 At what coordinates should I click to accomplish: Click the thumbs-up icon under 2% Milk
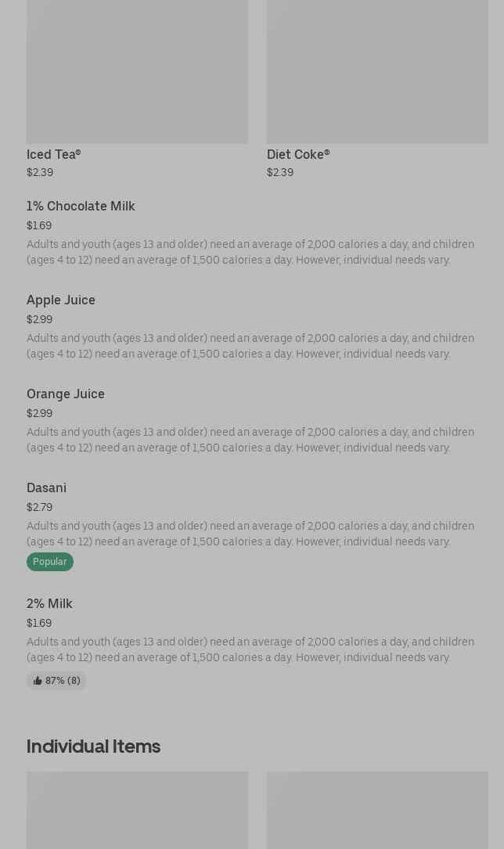(x=38, y=681)
